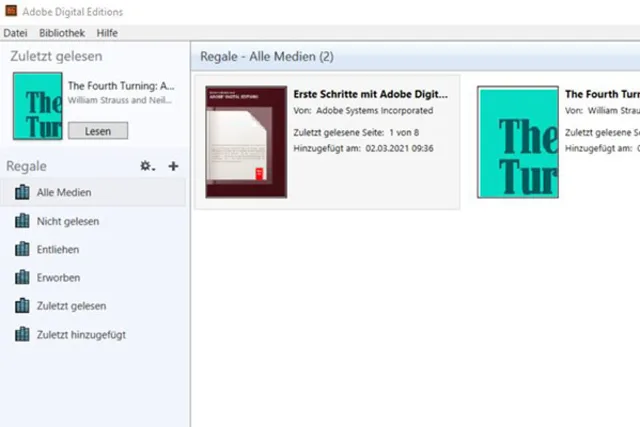
Task: Click the 'Regale' panel heading
Action: 27,167
